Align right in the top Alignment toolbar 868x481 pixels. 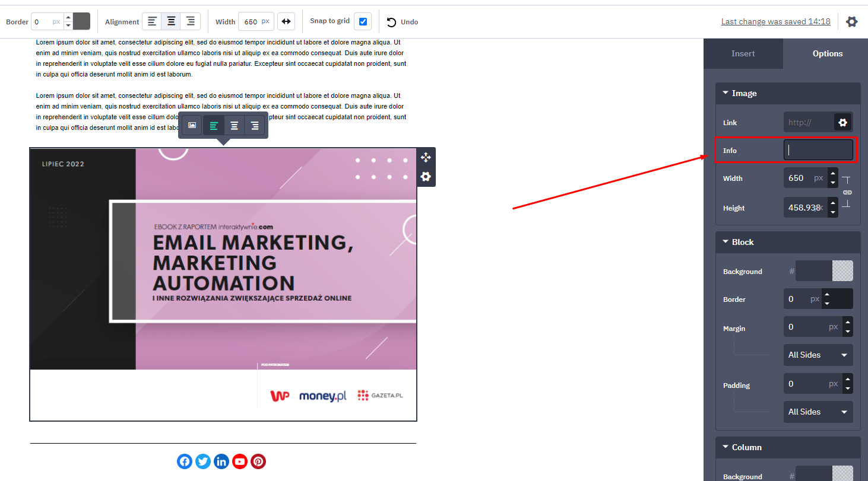[x=191, y=22]
